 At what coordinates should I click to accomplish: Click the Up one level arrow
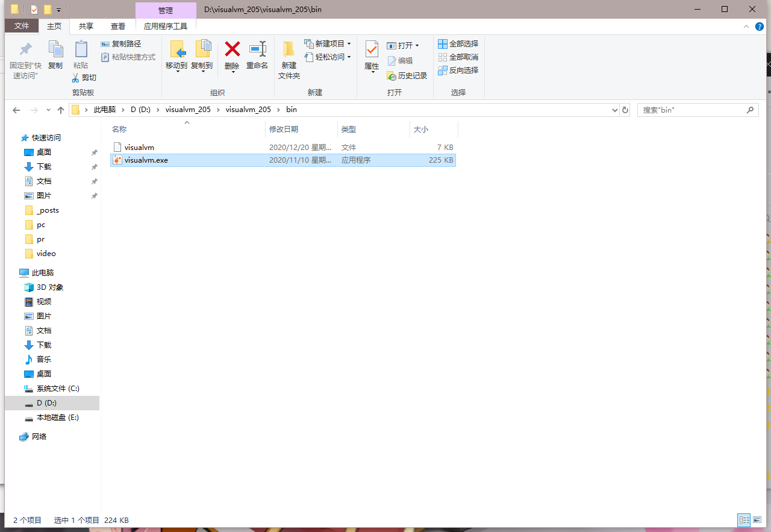61,110
